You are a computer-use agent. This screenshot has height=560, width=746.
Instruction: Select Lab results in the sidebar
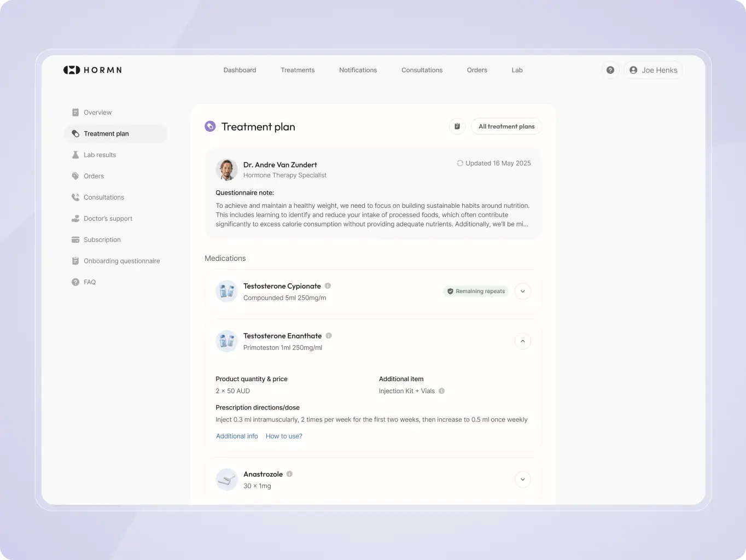(x=100, y=155)
